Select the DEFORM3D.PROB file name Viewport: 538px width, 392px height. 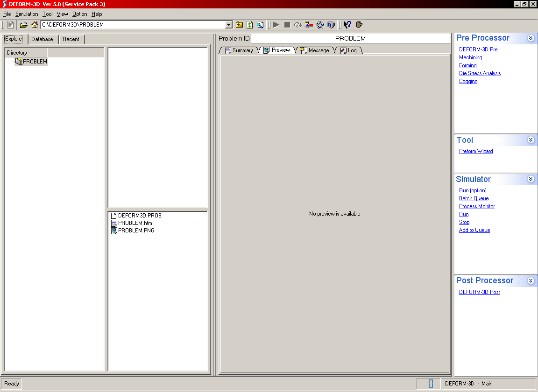click(x=140, y=216)
